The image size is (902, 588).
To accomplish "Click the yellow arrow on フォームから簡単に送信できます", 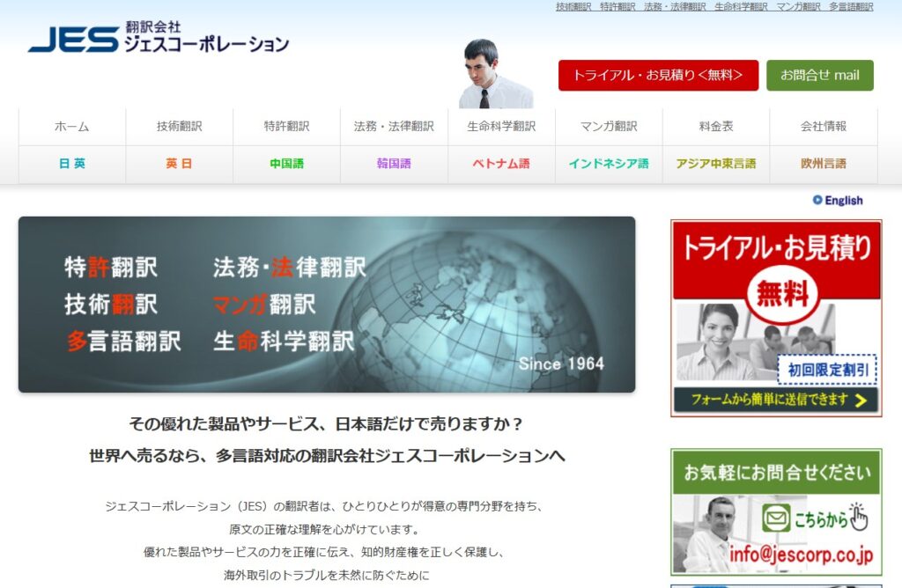I will pyautogui.click(x=861, y=400).
